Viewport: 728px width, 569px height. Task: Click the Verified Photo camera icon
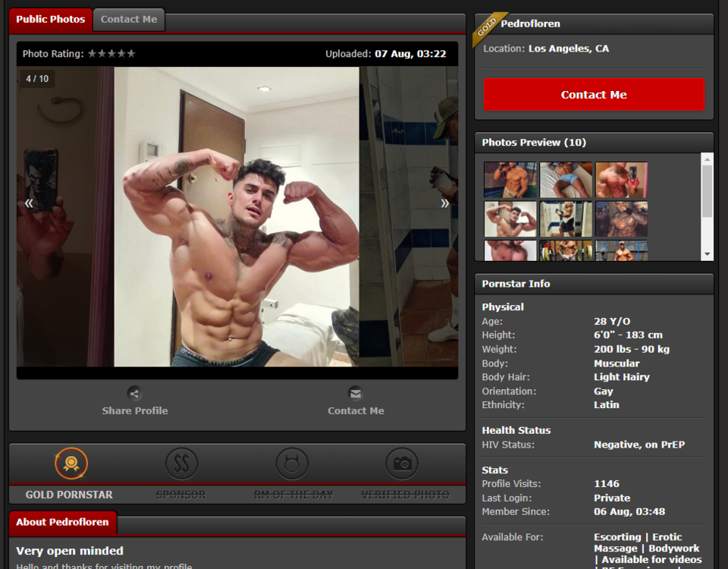pyautogui.click(x=402, y=464)
